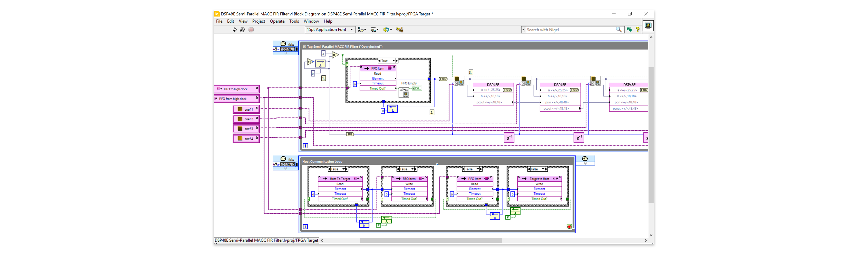Screen dimensions: 868x254
Task: Select the coef 3 array terminal
Action: tap(246, 129)
